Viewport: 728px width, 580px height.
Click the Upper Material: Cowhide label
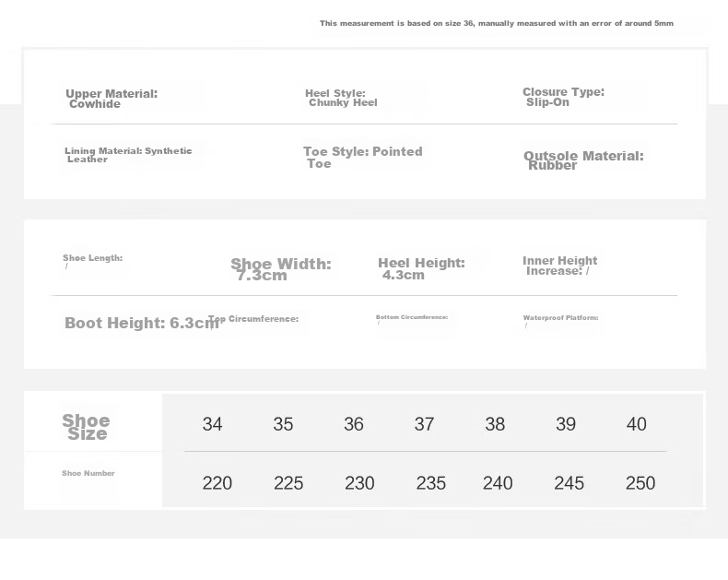[112, 99]
